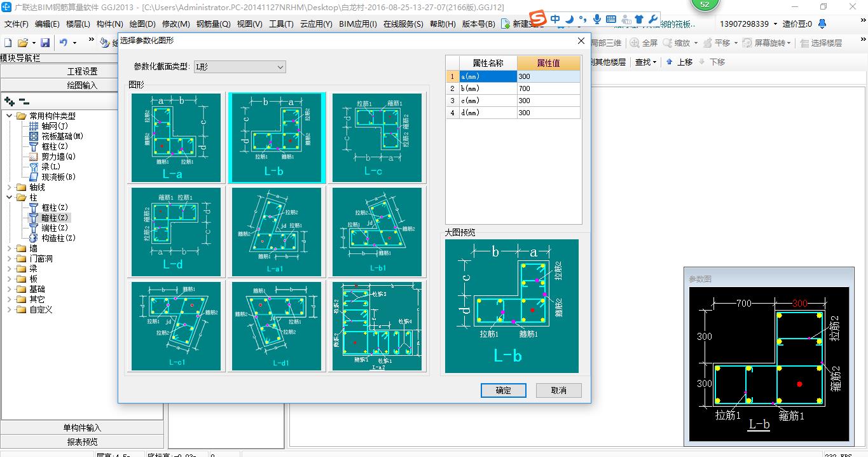Screen dimensions: 868x457
Task: Click the 属性值 column header
Action: tap(548, 63)
